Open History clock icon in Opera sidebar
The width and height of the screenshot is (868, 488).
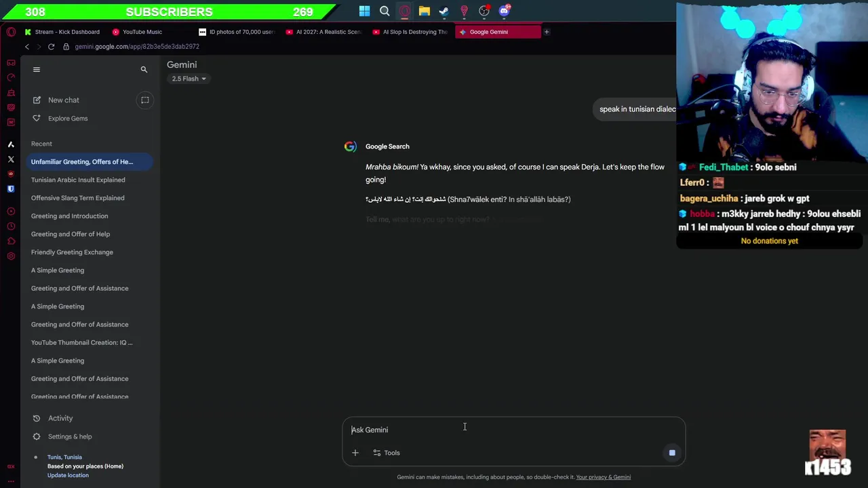(x=11, y=226)
